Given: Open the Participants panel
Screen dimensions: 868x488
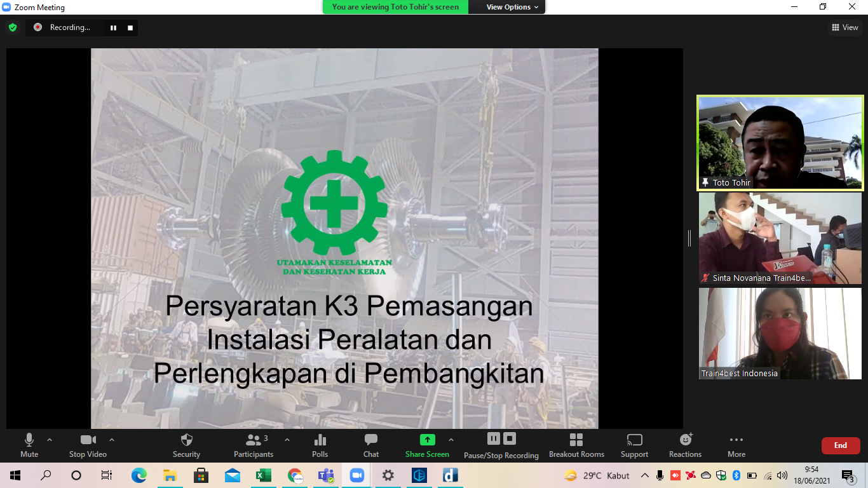Looking at the screenshot, I should tap(254, 445).
